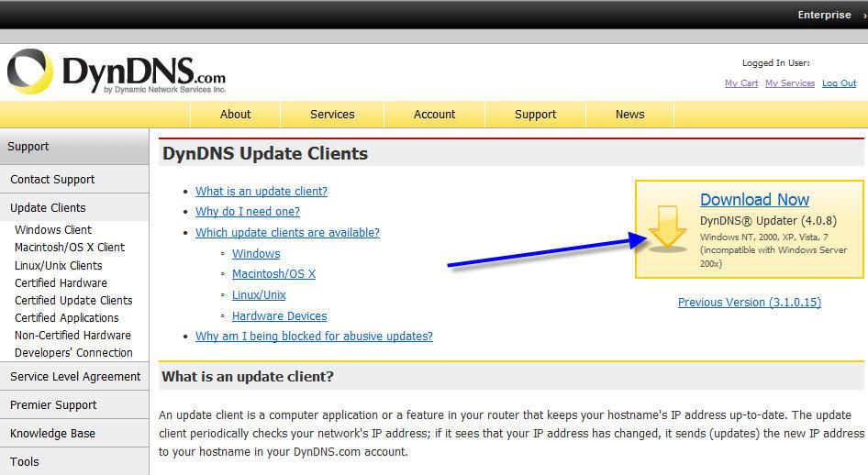
Task: Open Windows Client sidebar item
Action: (53, 230)
